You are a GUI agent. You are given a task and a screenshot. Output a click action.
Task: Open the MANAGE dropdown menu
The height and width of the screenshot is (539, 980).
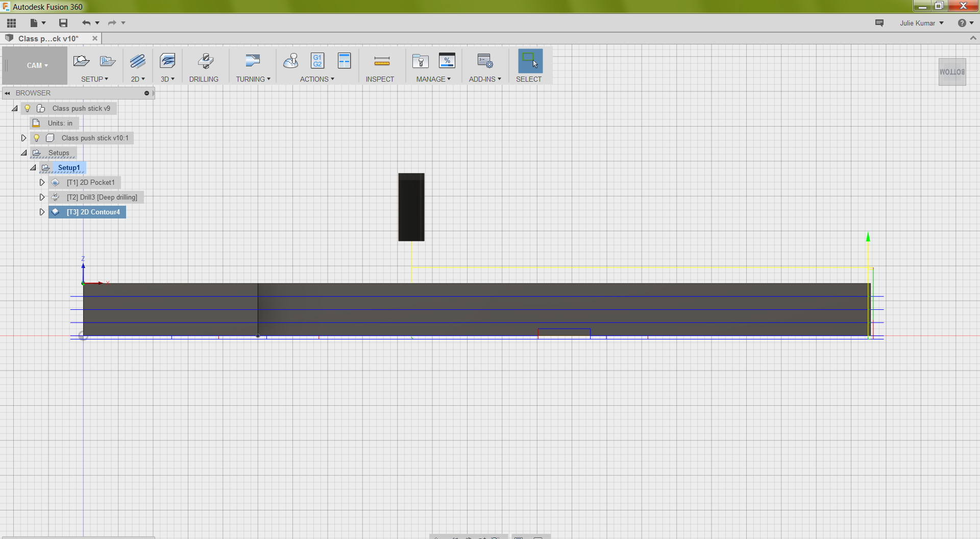coord(433,79)
